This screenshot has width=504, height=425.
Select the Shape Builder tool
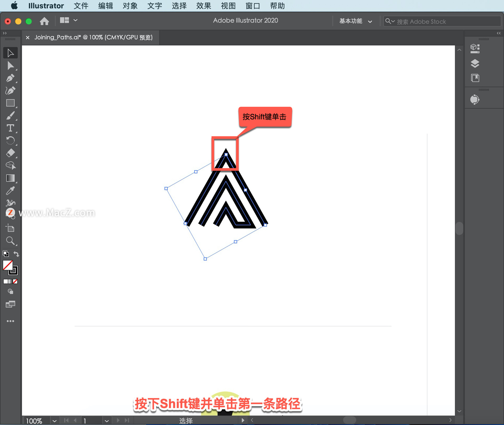pos(10,166)
